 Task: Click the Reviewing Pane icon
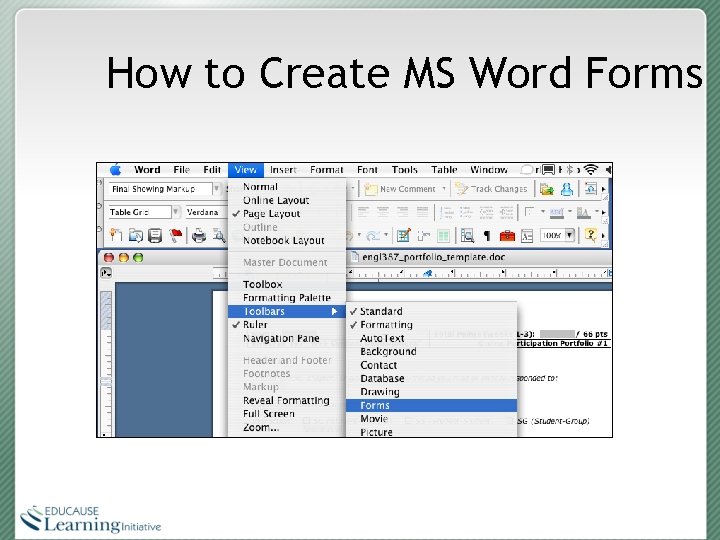click(x=591, y=189)
